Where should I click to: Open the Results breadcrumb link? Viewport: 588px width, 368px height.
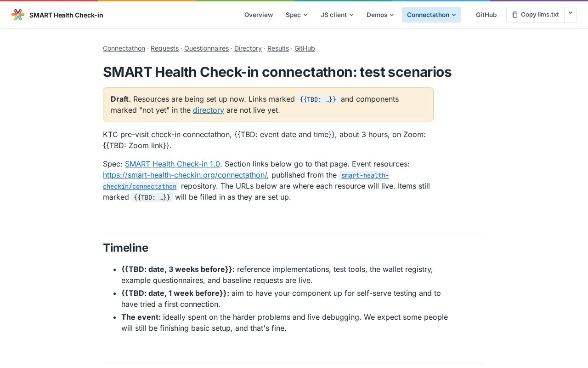[x=278, y=48]
